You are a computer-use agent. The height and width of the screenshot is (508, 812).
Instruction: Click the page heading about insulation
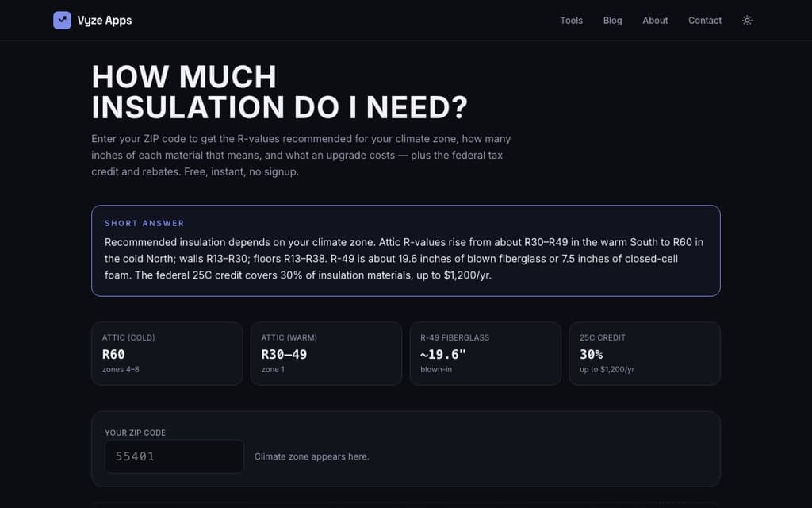click(280, 92)
